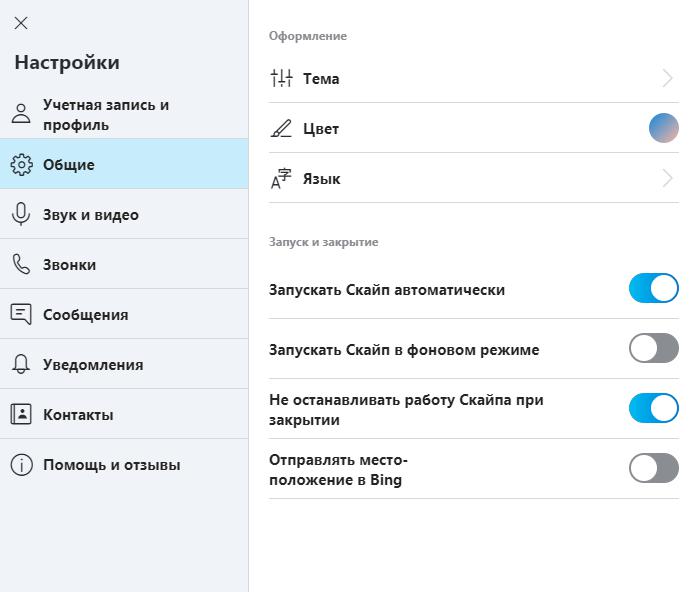The width and height of the screenshot is (698, 592).
Task: Enable Запускать Скайп в фоновом режиме switch
Action: coord(653,348)
